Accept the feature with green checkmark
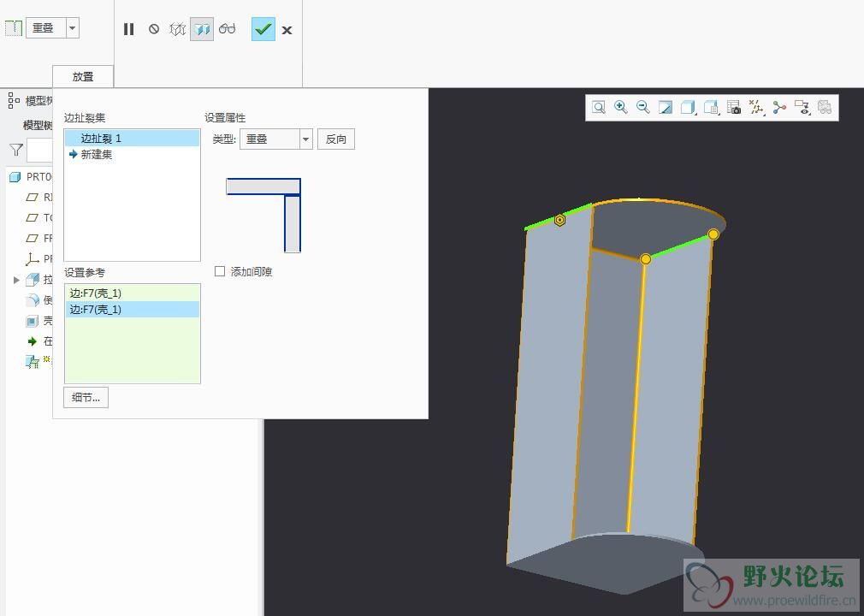This screenshot has width=864, height=616. [x=263, y=29]
